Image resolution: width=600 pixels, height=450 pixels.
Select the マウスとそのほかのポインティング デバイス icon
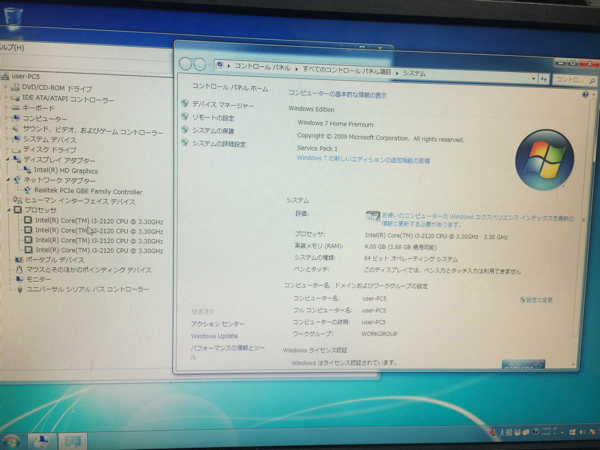[19, 269]
